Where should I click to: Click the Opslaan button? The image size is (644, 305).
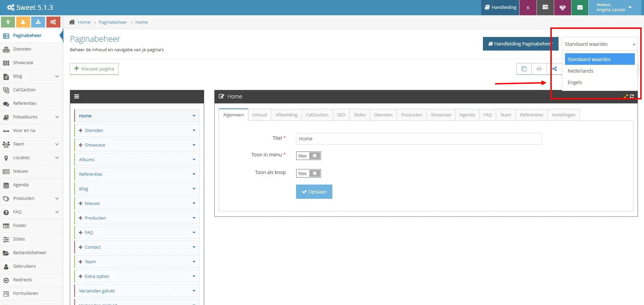[314, 192]
